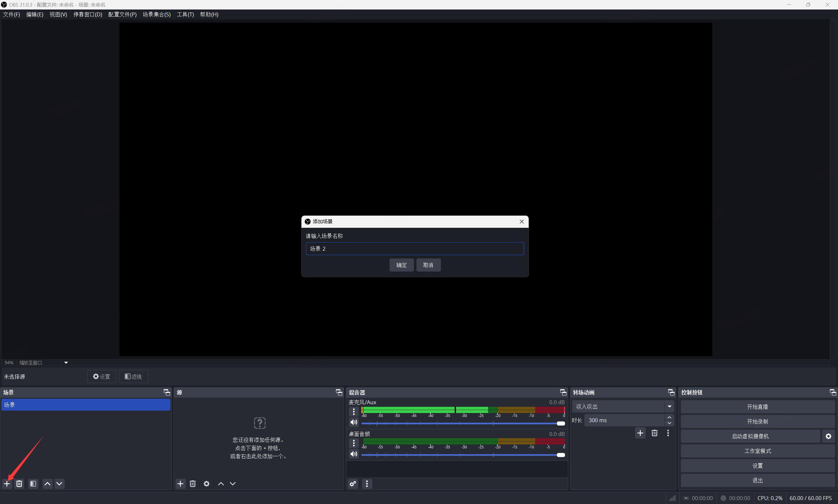838x504 pixels.
Task: Click the scene name input field
Action: tap(414, 249)
